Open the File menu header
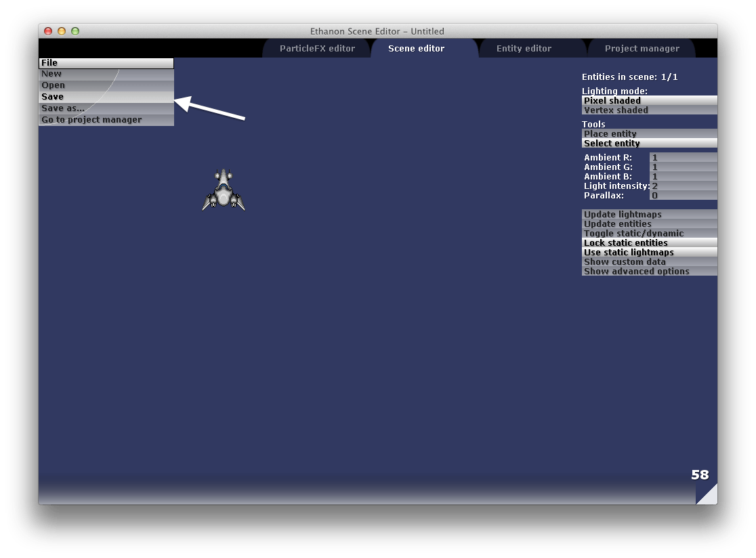 106,63
